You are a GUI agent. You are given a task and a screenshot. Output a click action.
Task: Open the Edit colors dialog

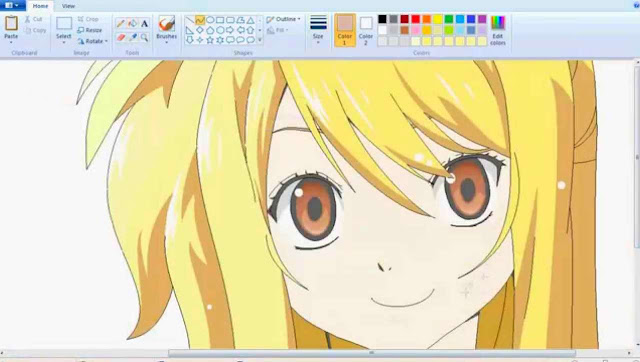tap(498, 30)
